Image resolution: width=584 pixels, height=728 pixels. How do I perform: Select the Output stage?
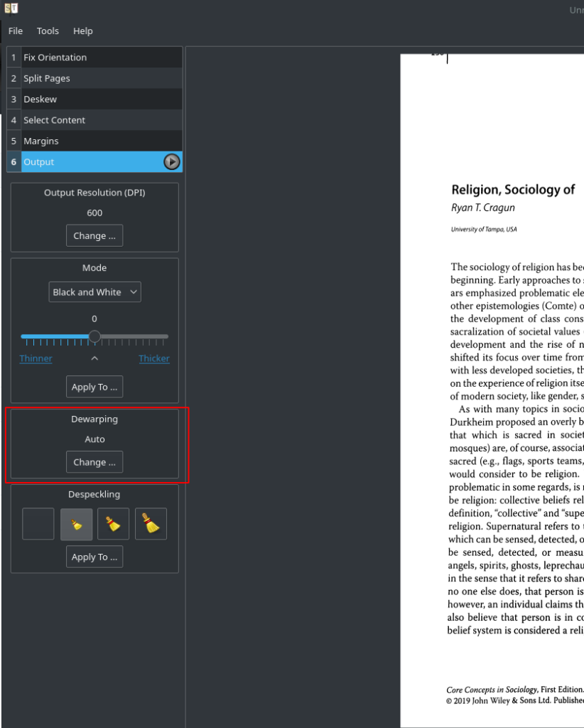94,161
